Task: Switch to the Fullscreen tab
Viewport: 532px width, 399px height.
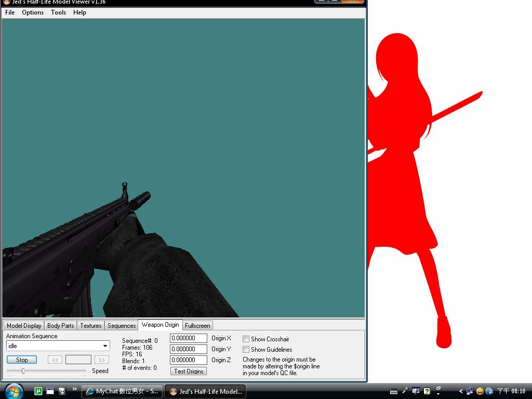Action: [x=197, y=325]
